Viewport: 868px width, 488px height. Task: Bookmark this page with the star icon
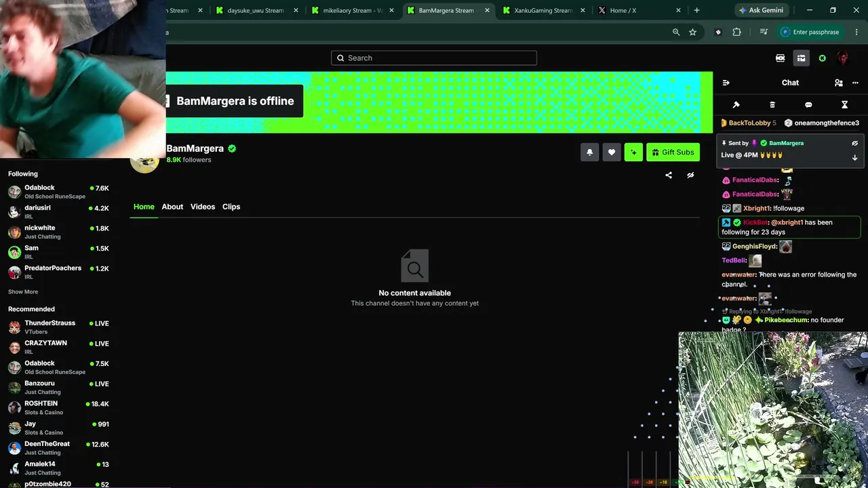tap(692, 32)
